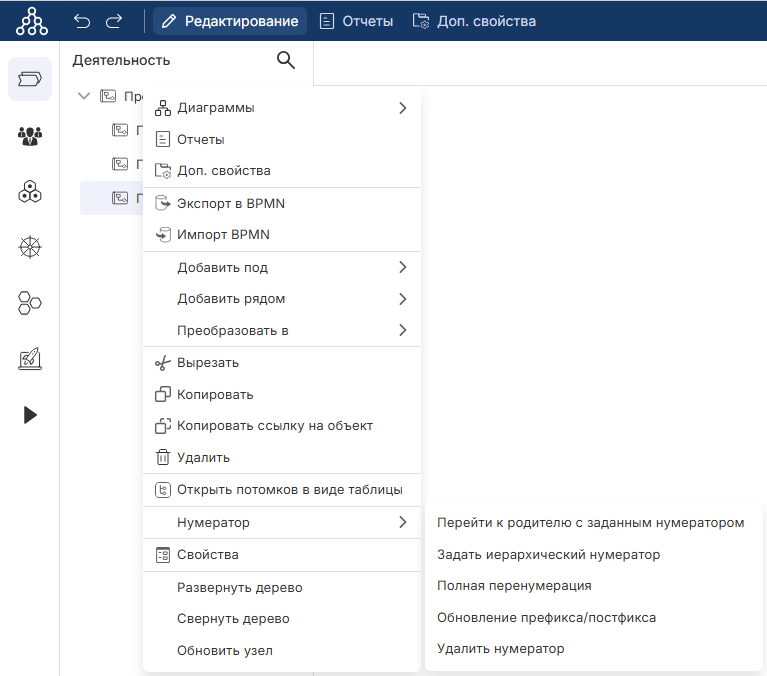Click the redo arrow in top toolbar

[x=114, y=21]
